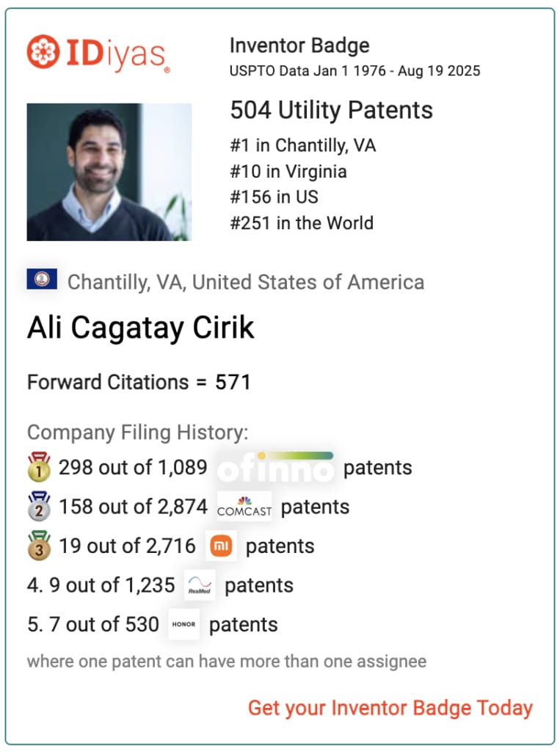Click the Xiaomi Mi logo
560x752 pixels.
[221, 546]
